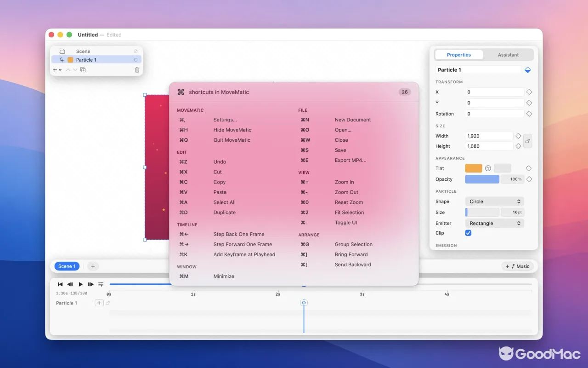Click the Scene stack icon in layers panel
588x368 pixels.
click(62, 51)
